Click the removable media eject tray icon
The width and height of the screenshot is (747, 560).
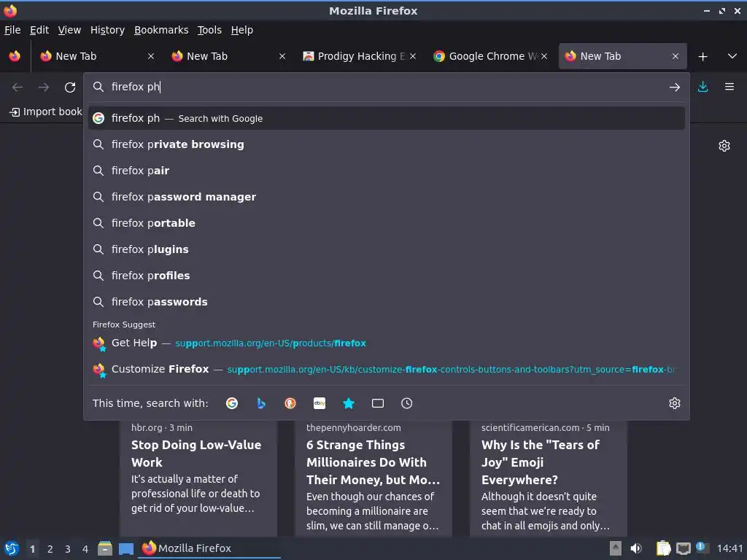(616, 548)
